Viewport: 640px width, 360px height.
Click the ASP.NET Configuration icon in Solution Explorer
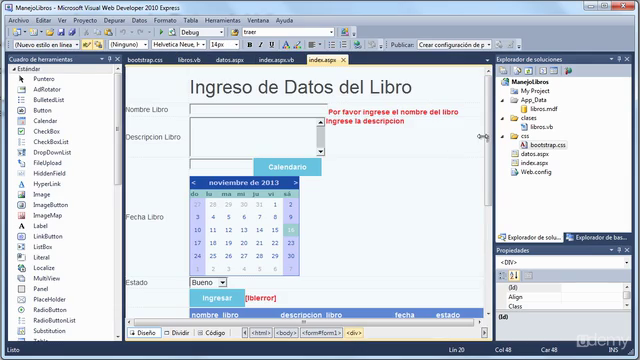point(568,71)
